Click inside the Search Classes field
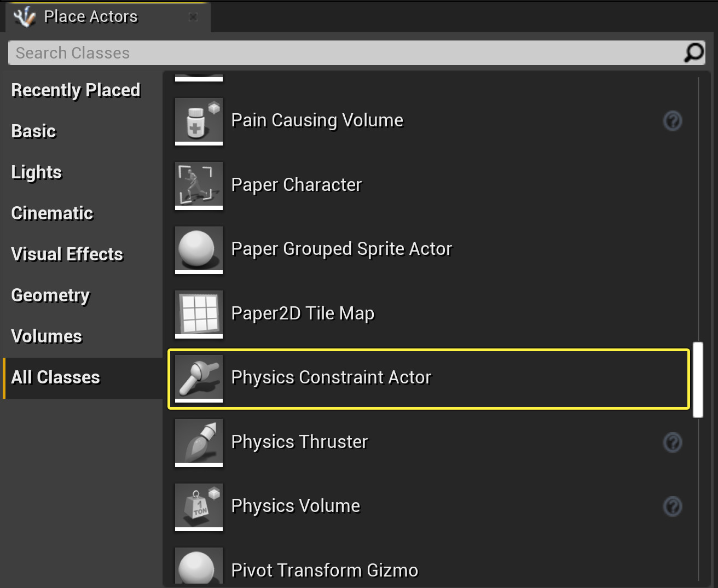The image size is (718, 588). tap(219, 53)
